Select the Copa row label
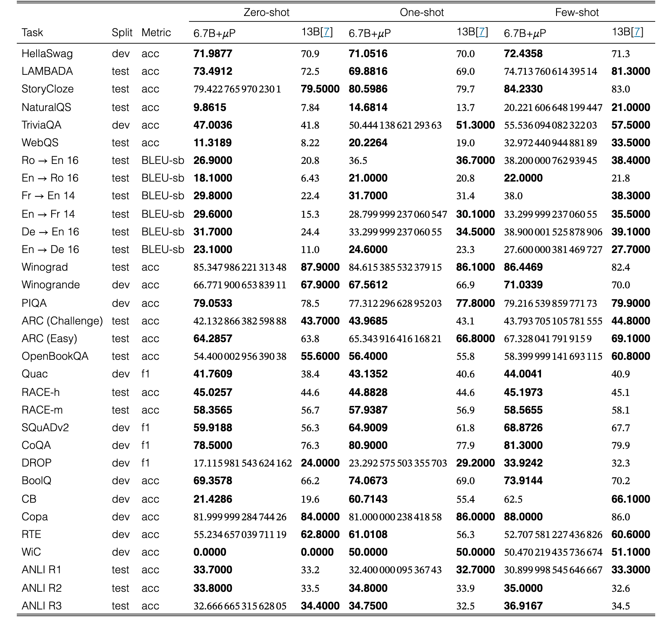The width and height of the screenshot is (672, 617). [34, 517]
